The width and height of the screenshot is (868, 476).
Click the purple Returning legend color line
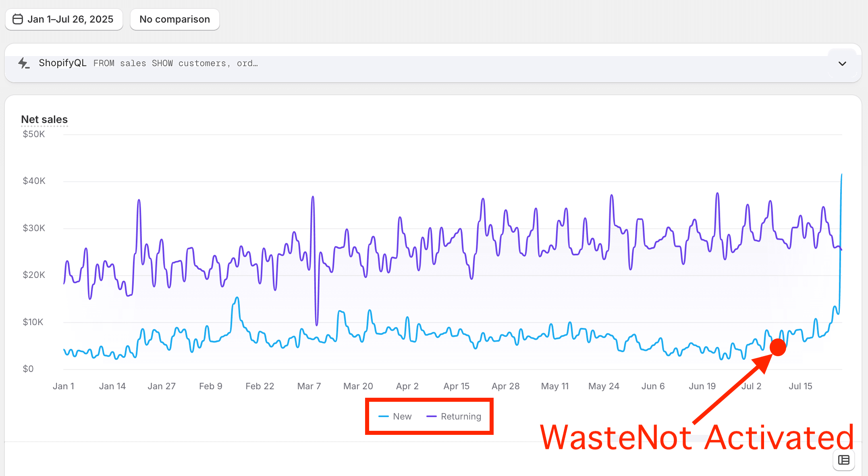click(432, 416)
